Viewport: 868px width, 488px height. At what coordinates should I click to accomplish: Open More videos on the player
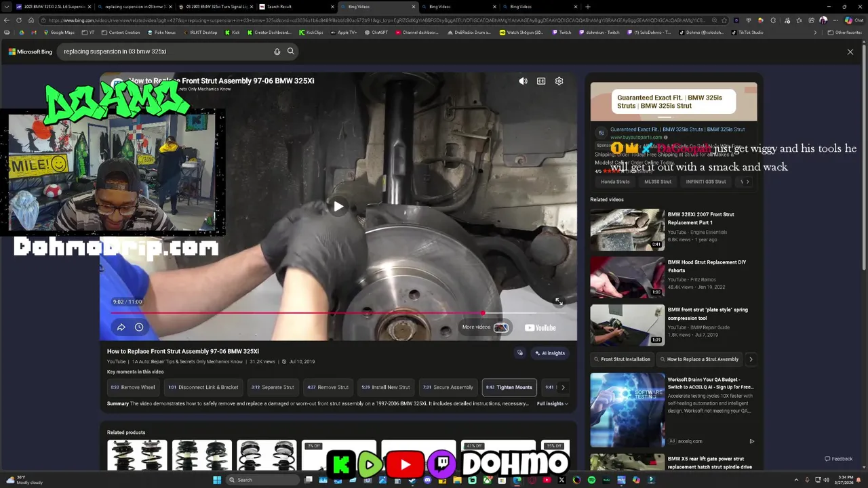(x=485, y=327)
